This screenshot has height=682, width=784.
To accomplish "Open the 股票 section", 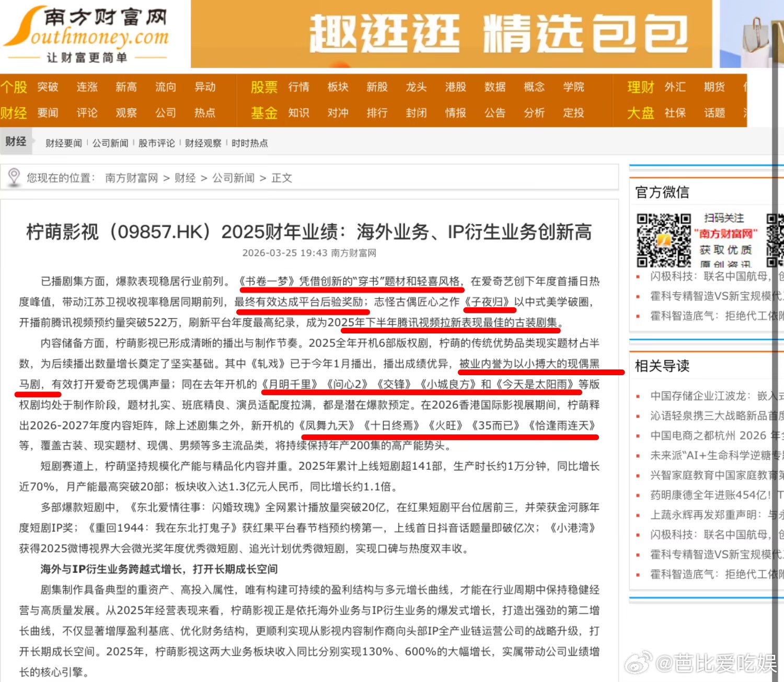I will click(x=264, y=87).
